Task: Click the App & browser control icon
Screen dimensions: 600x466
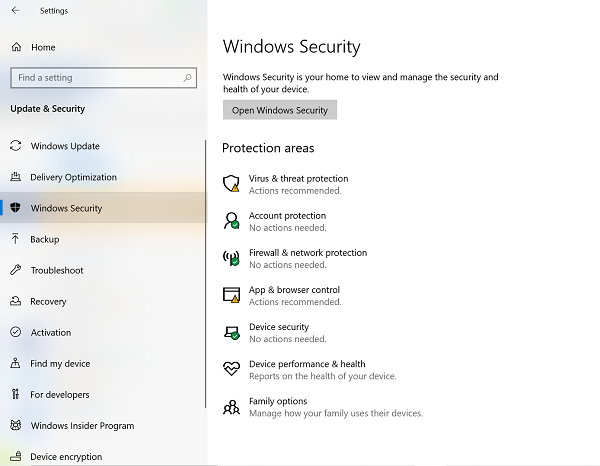Action: (231, 295)
